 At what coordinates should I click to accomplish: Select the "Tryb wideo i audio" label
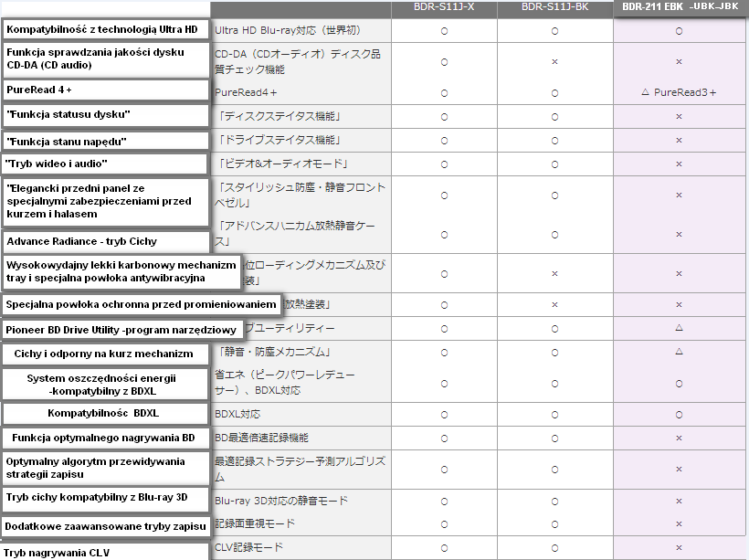pyautogui.click(x=104, y=164)
